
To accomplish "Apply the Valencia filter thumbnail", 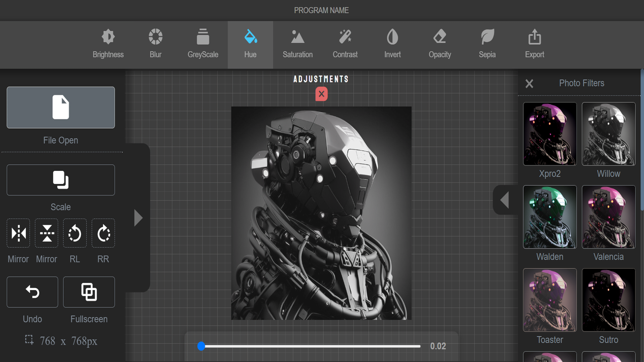I will click(x=608, y=217).
